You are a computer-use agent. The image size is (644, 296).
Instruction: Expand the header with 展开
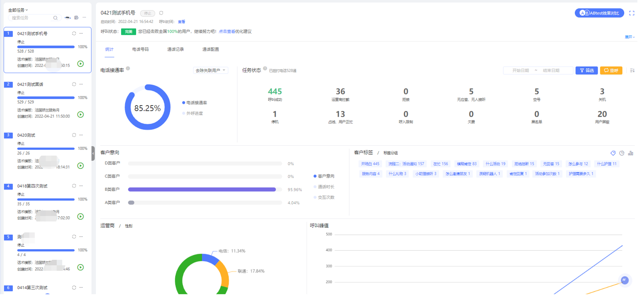click(x=629, y=37)
